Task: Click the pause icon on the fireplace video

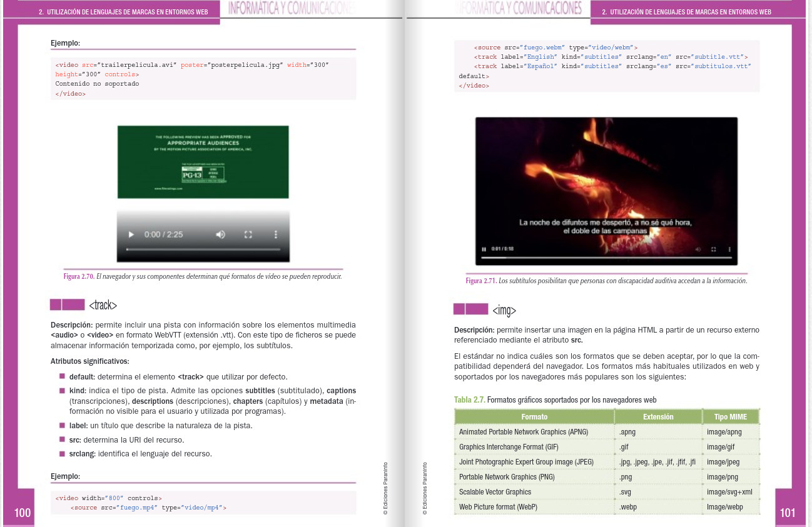Action: pos(484,248)
